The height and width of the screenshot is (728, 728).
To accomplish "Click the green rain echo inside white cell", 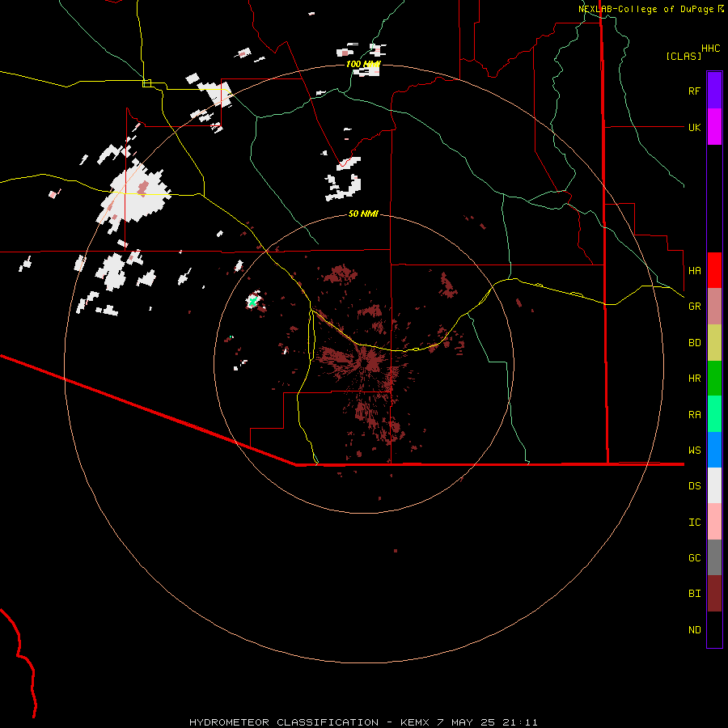I will coord(252,302).
